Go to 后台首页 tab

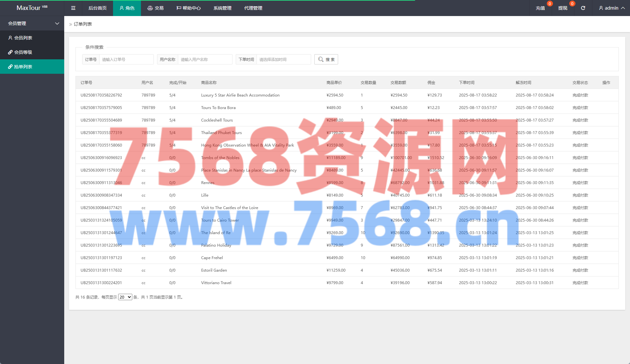pos(97,8)
